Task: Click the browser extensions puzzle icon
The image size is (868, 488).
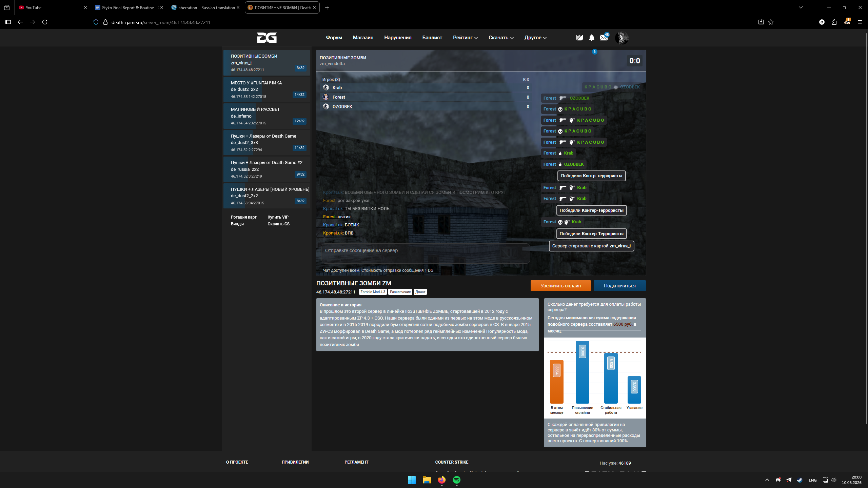Action: (x=834, y=22)
